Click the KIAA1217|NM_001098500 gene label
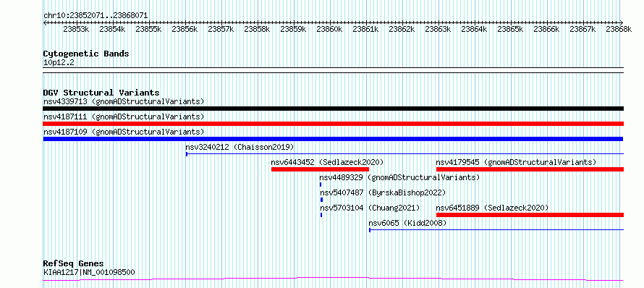This screenshot has height=288, width=644. tap(89, 272)
